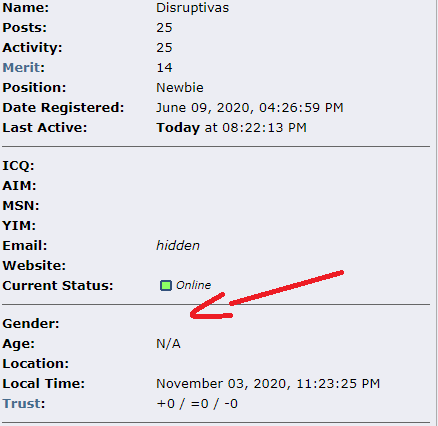Click the 'Email:' label
Screen dimensions: 438x426
click(x=25, y=246)
